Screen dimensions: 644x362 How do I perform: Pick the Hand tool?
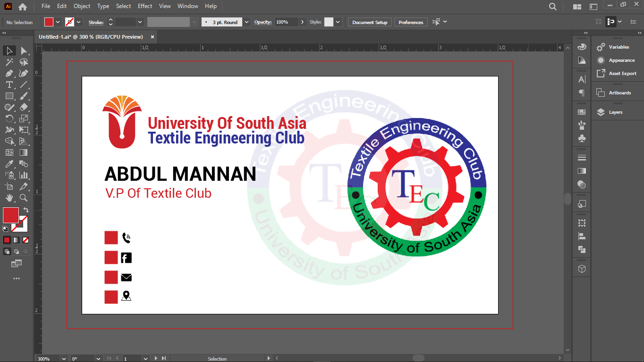[x=9, y=198]
